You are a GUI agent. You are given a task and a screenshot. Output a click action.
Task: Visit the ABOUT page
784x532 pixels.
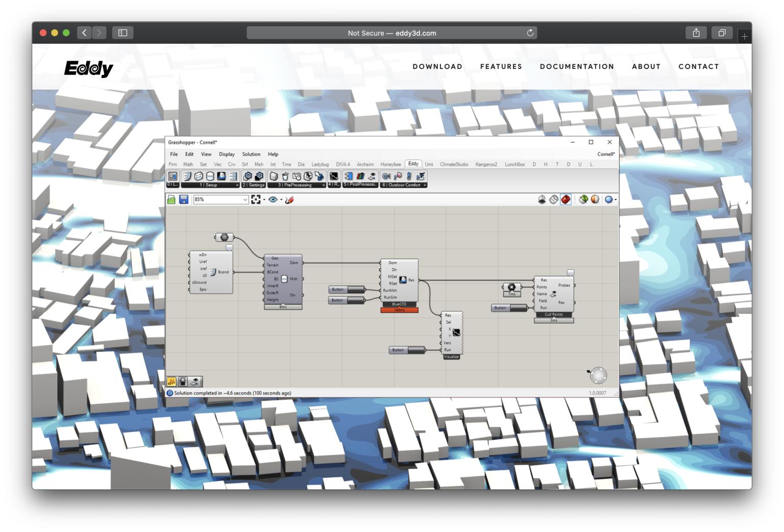click(x=646, y=66)
